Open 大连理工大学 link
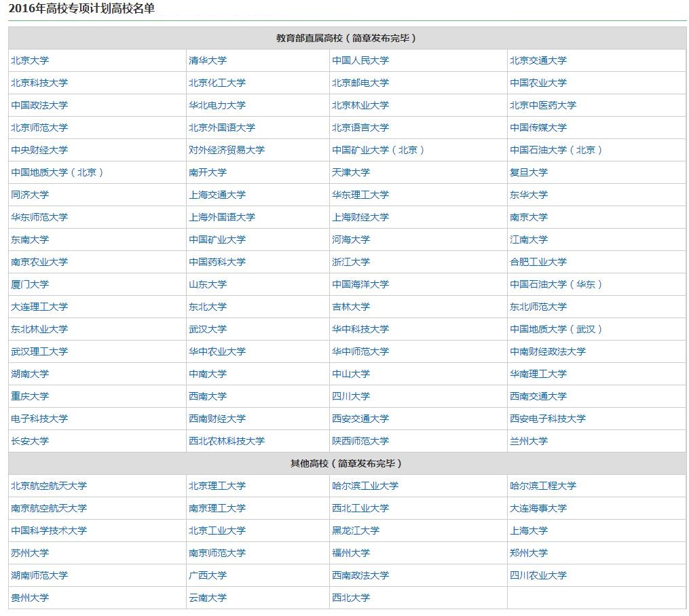The image size is (689, 616). coord(39,307)
